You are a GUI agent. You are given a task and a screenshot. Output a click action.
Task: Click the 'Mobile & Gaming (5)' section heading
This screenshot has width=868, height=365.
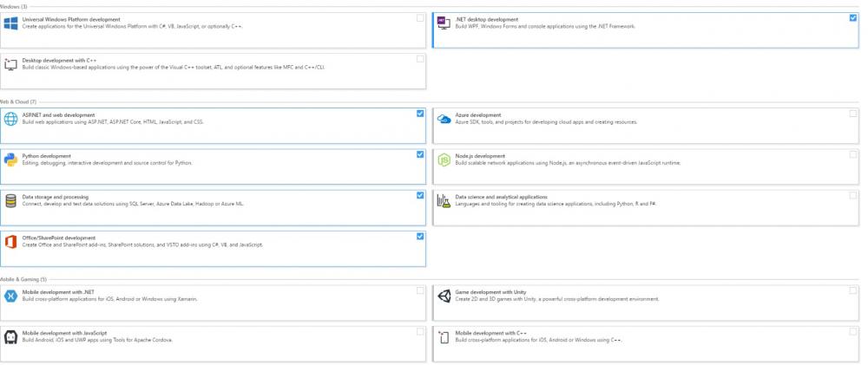[x=23, y=278]
